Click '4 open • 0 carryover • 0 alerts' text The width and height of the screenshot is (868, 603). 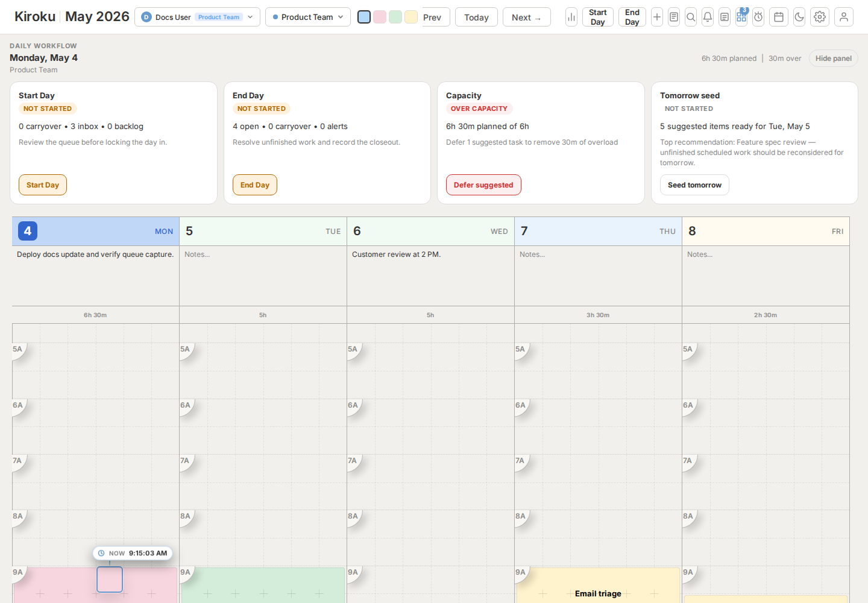click(290, 126)
